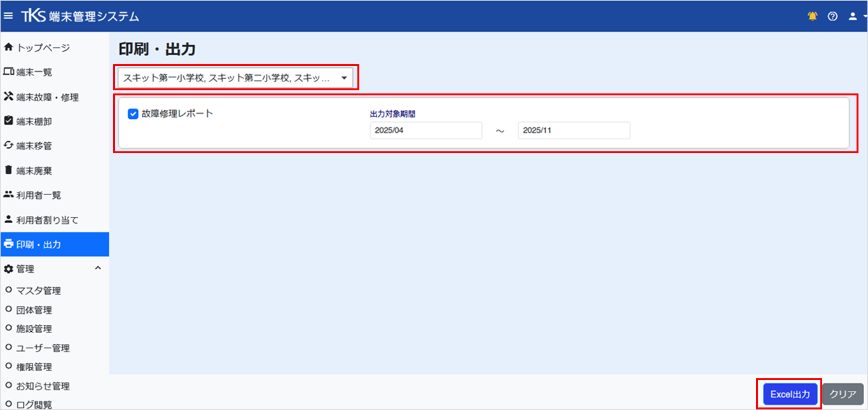Click the transfer icon for 端末移管

9,146
